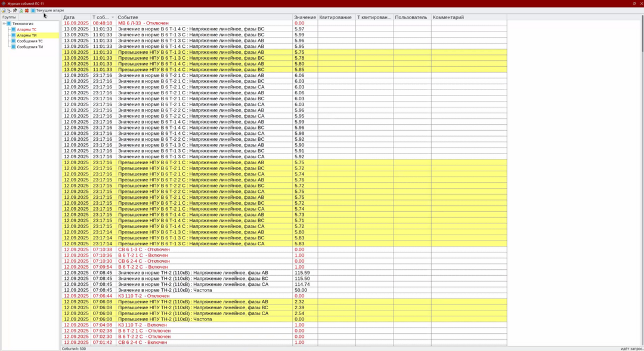This screenshot has width=644, height=351.
Task: Click the Значение column header
Action: 305,17
